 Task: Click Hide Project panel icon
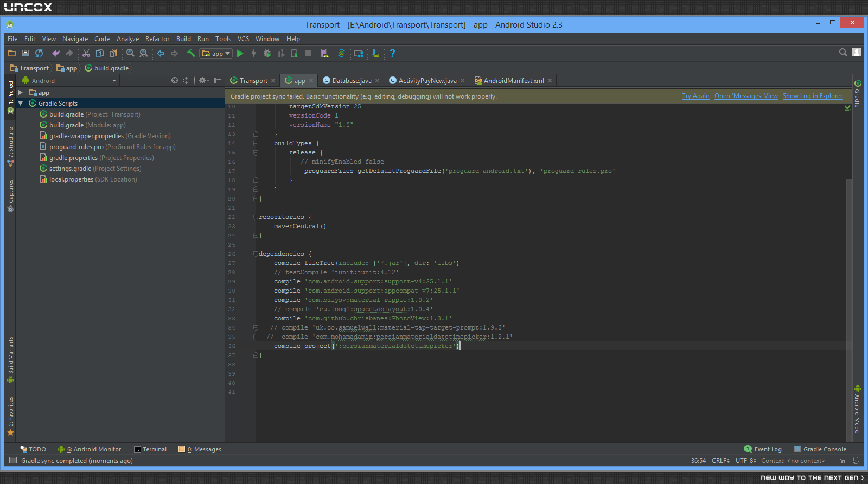(218, 80)
